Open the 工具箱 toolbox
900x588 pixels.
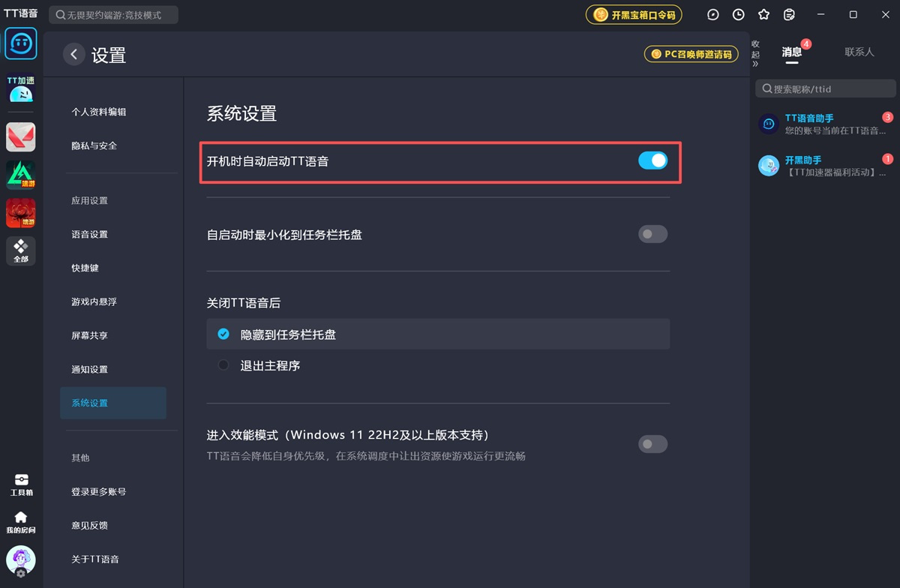[21, 484]
